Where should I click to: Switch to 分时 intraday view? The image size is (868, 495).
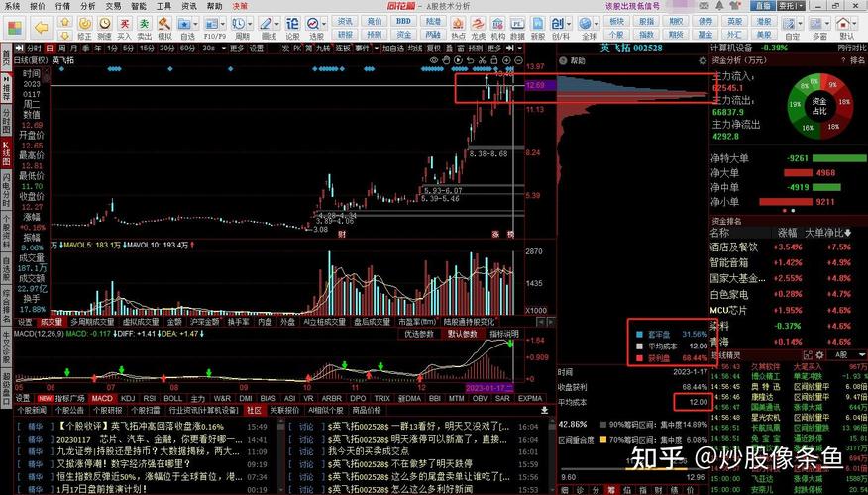34,49
